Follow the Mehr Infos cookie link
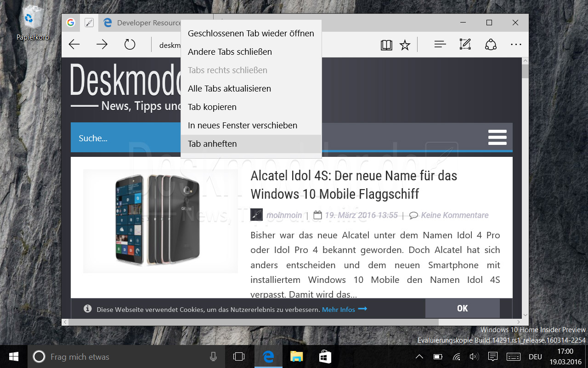Screen dimensions: 588x368 click(345, 310)
